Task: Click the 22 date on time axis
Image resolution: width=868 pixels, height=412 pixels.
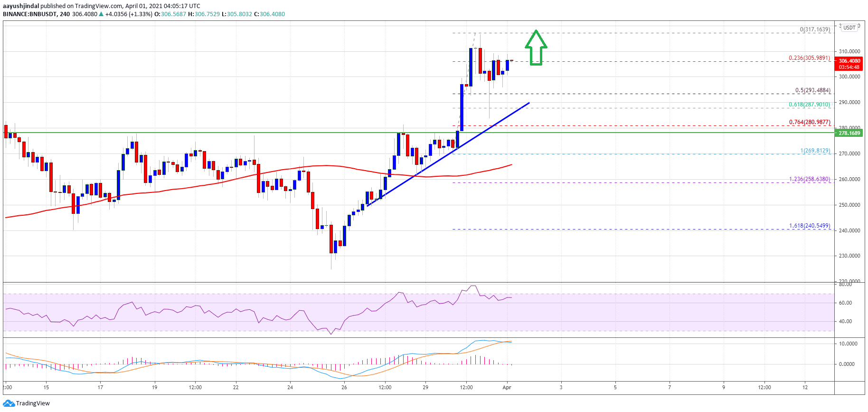Action: point(236,387)
